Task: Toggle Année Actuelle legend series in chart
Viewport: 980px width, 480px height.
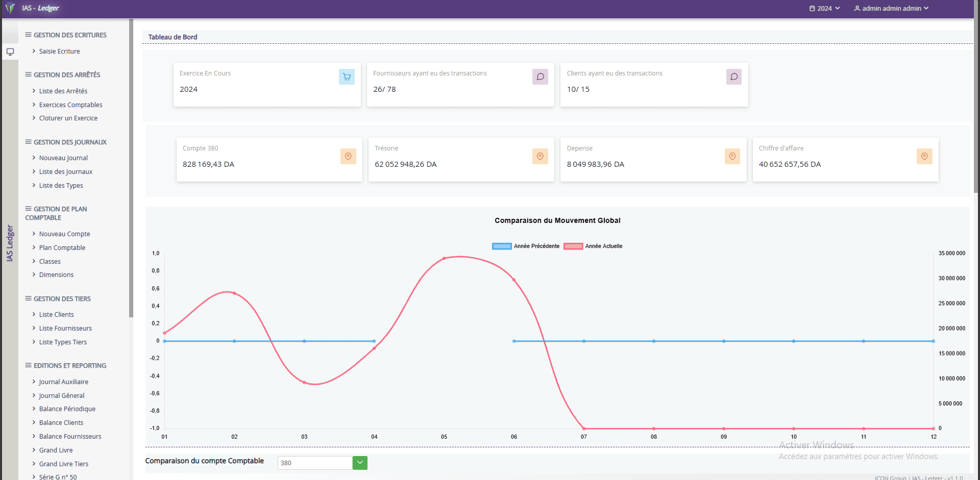Action: pos(593,246)
